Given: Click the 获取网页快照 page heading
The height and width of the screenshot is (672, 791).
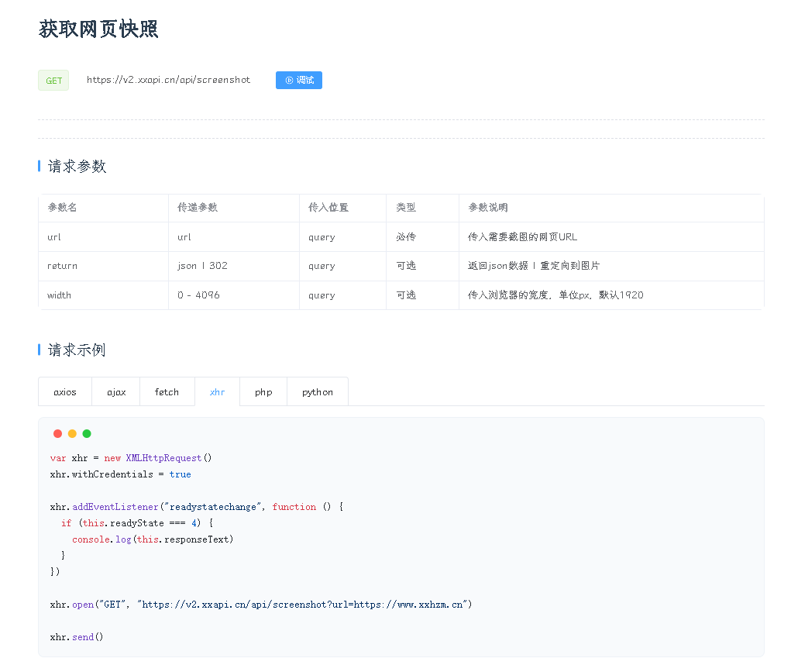Looking at the screenshot, I should click(x=98, y=29).
